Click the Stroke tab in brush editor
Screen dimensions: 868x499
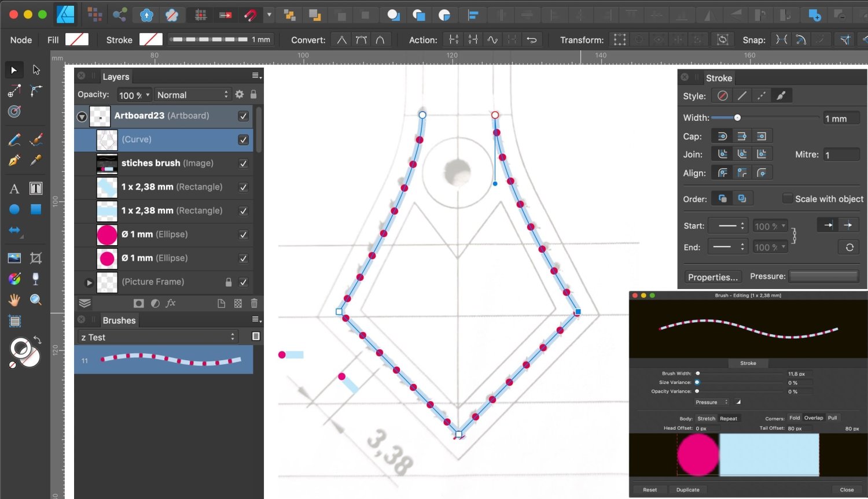[748, 363]
